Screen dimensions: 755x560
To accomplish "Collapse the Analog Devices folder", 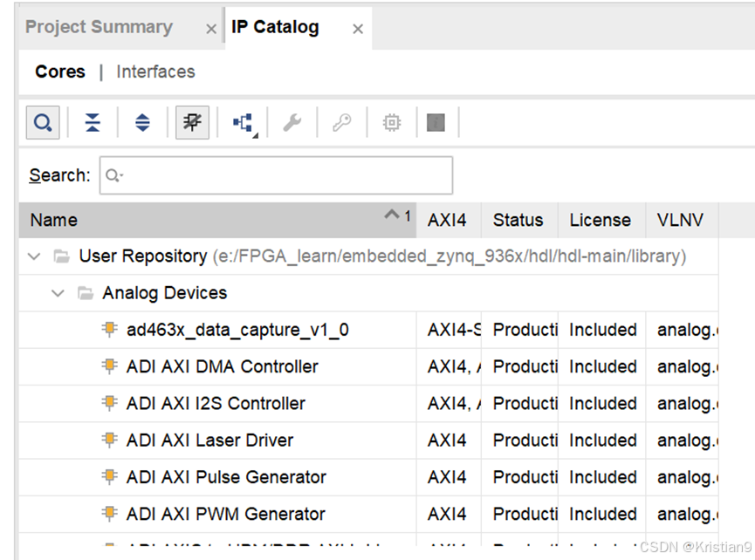I will pyautogui.click(x=58, y=293).
